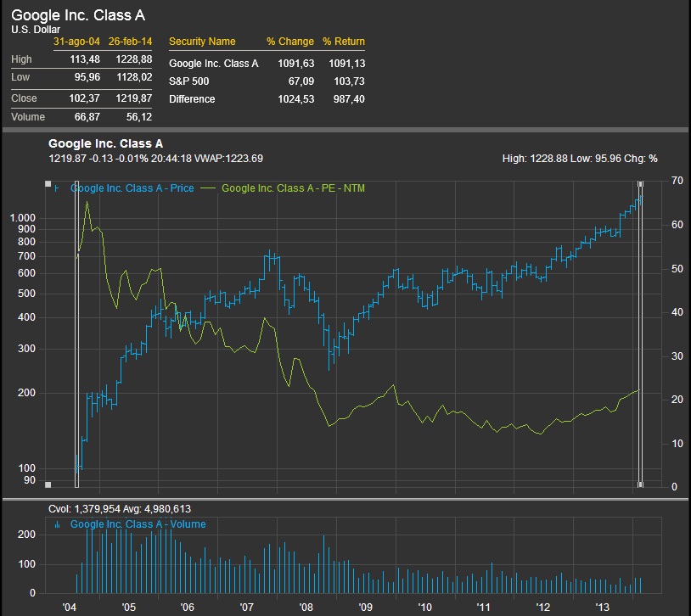Click the Google Inc. Class A table row
Screen dimensions: 691x616
tap(213, 64)
